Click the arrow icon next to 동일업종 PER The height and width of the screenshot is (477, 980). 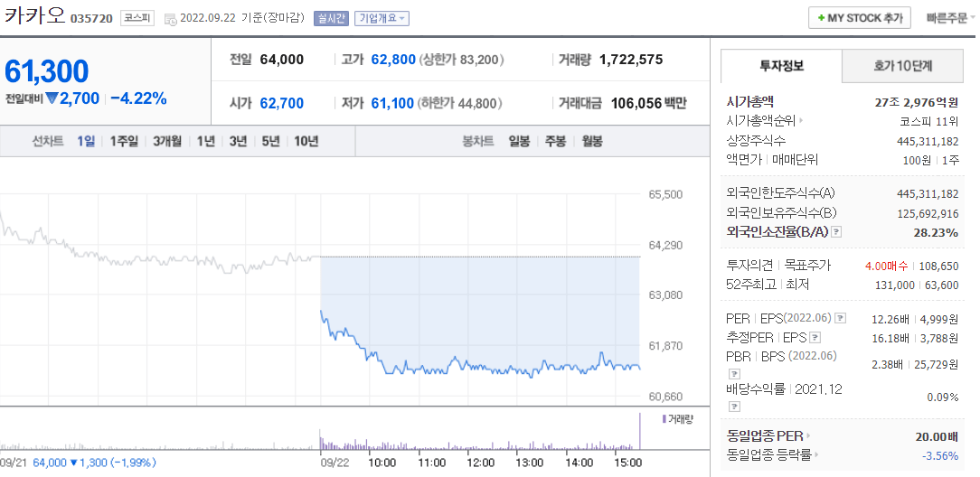click(808, 436)
